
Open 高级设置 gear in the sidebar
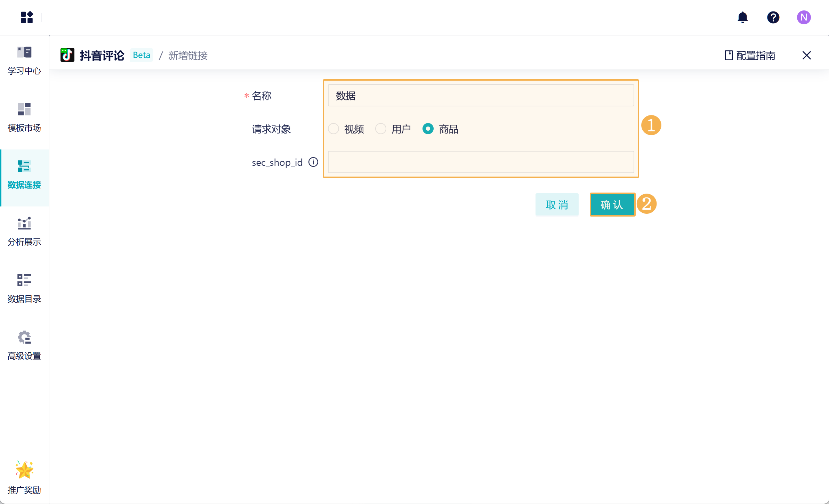click(24, 345)
